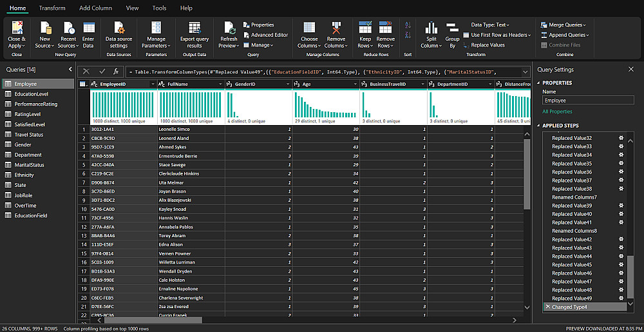The width and height of the screenshot is (644, 332).
Task: Select the PerformanceRating query
Action: (36, 104)
